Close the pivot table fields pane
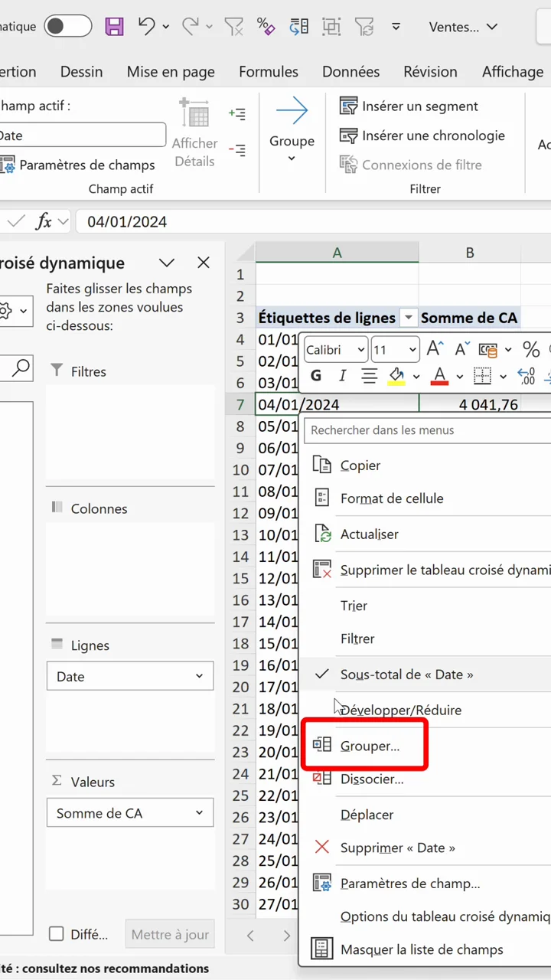 point(204,263)
